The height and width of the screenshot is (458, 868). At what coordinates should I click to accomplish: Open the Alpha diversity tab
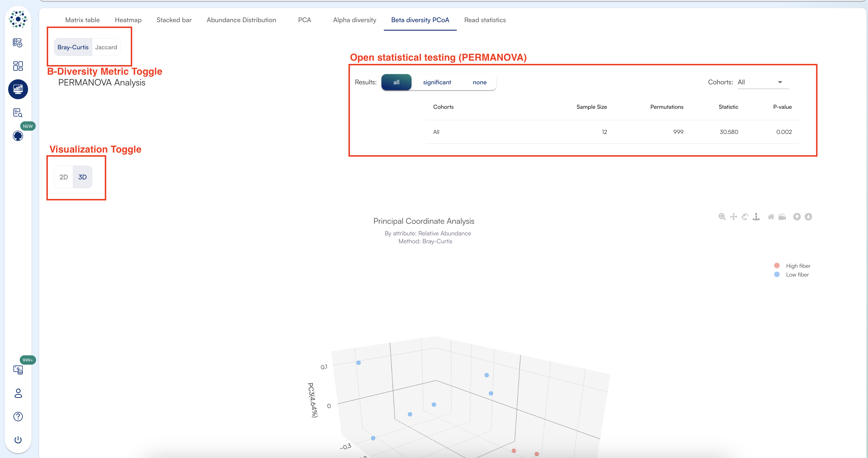354,20
